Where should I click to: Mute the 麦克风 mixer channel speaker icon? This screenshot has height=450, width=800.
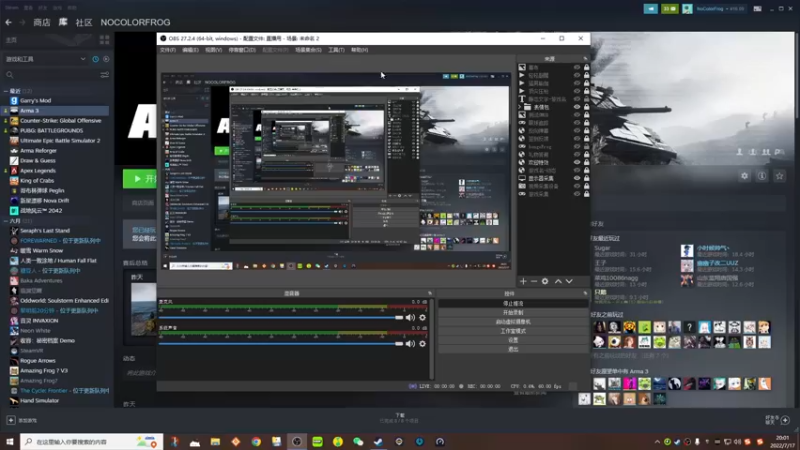pyautogui.click(x=410, y=317)
